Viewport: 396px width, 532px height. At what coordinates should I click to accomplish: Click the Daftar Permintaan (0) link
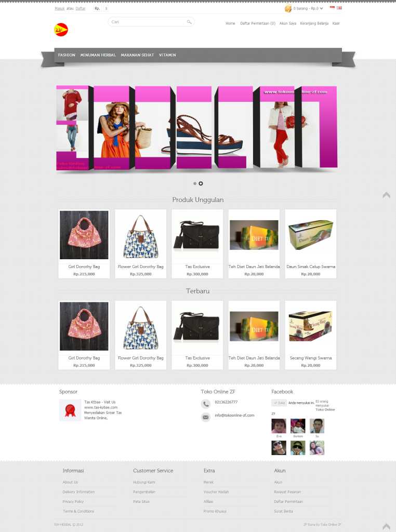[258, 23]
